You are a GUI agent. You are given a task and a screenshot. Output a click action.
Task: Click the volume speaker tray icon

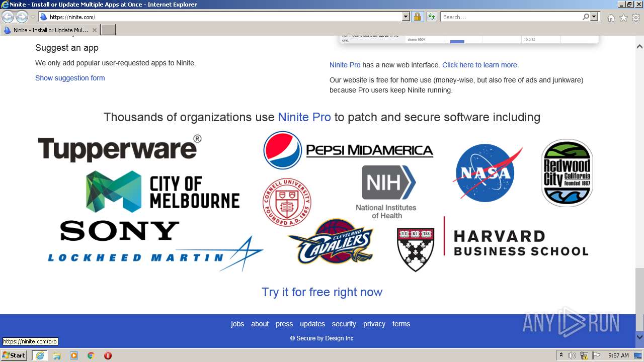point(572,355)
